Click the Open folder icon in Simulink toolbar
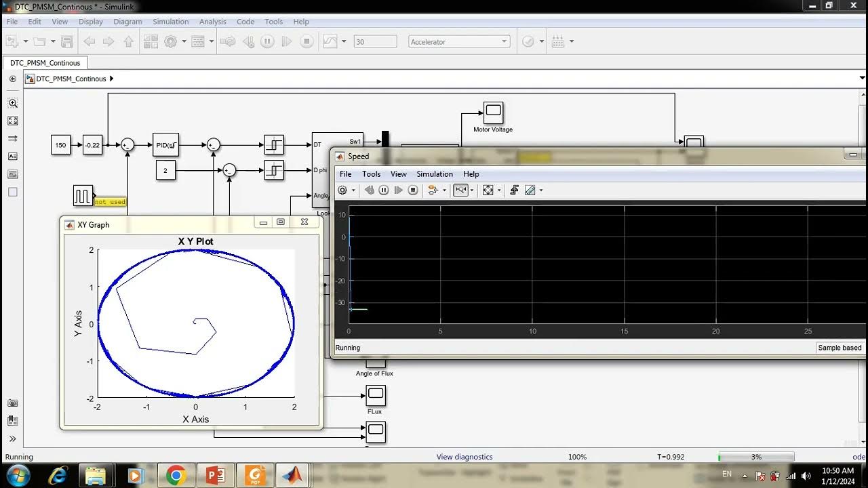The image size is (868, 488). click(x=39, y=41)
